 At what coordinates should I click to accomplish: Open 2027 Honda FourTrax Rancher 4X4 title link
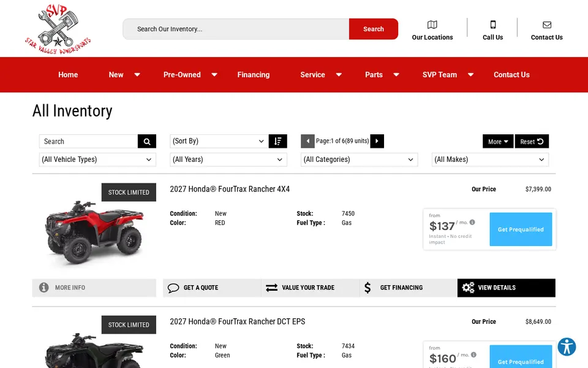pyautogui.click(x=230, y=190)
